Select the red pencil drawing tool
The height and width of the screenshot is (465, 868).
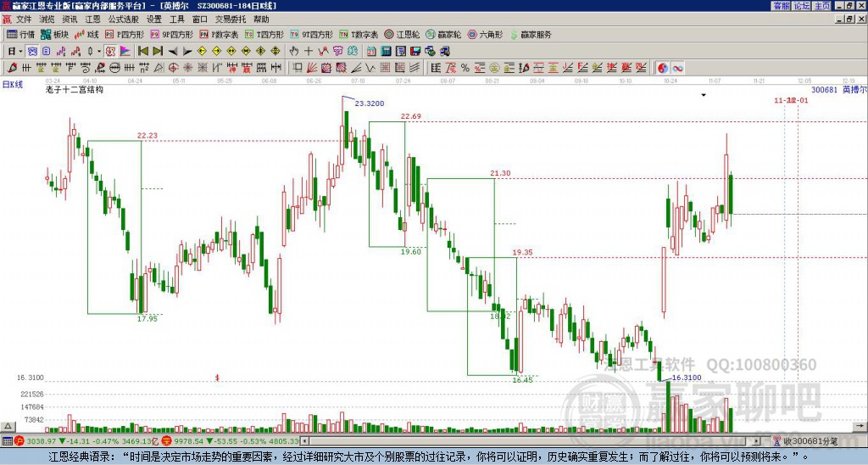coord(12,68)
